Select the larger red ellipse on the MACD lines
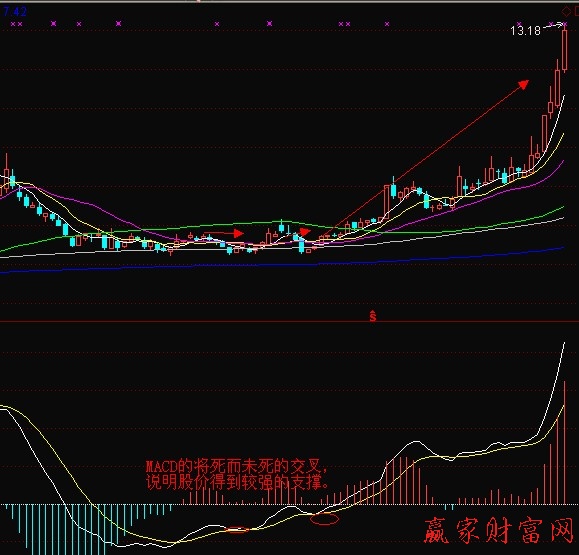Viewport: 579px width, 555px height. pyautogui.click(x=324, y=518)
